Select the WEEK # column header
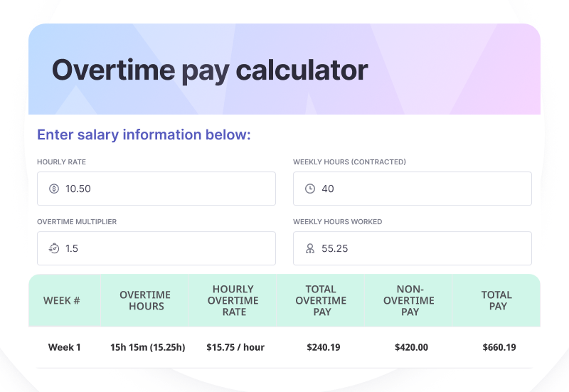Viewport: 569px width, 392px height. [62, 300]
